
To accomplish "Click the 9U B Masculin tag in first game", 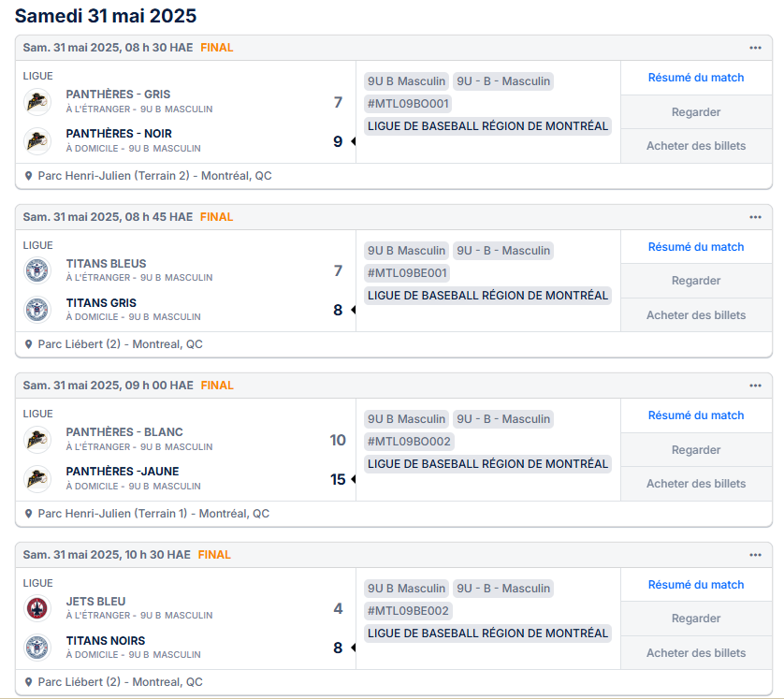I will pyautogui.click(x=406, y=81).
